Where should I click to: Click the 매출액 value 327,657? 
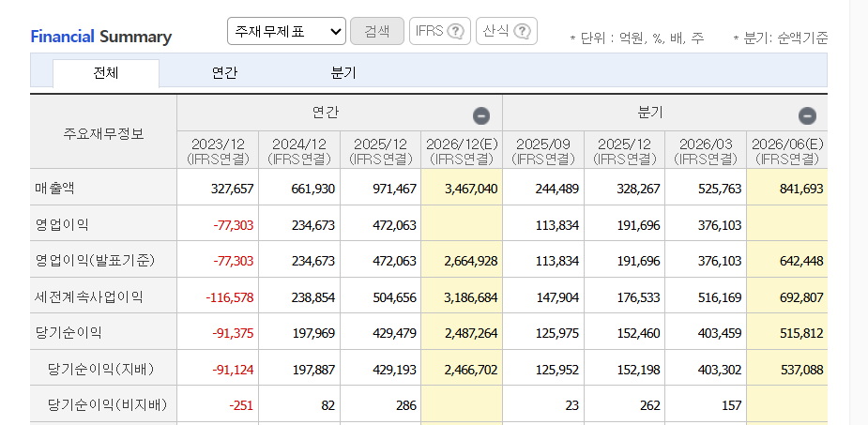point(233,189)
